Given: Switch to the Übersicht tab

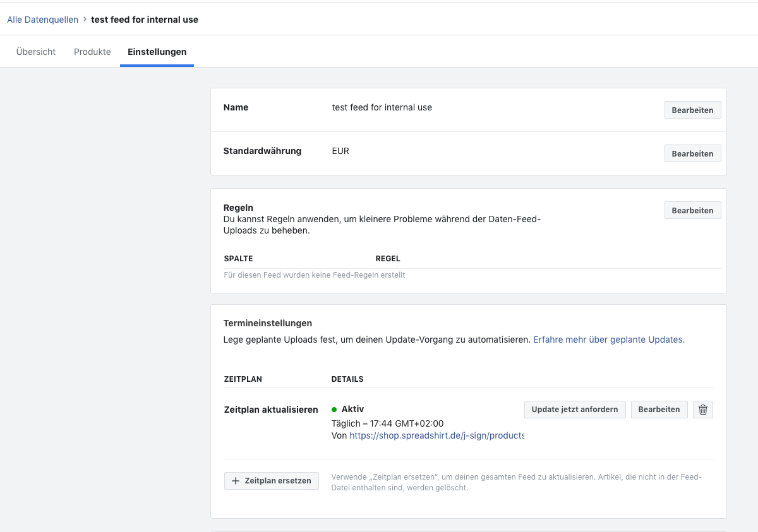Looking at the screenshot, I should click(36, 52).
